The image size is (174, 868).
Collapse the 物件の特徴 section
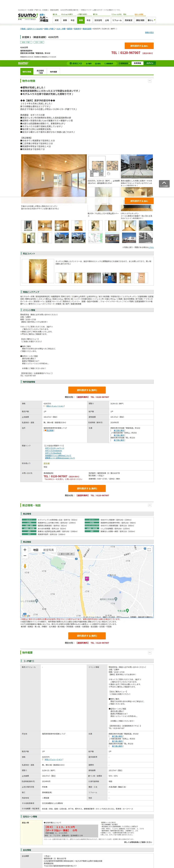point(150,81)
